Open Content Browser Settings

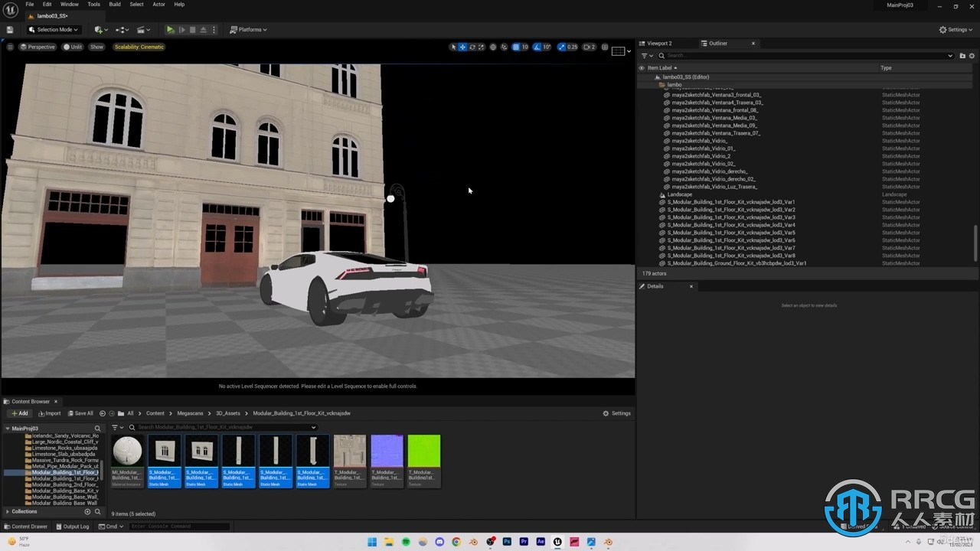tap(616, 413)
